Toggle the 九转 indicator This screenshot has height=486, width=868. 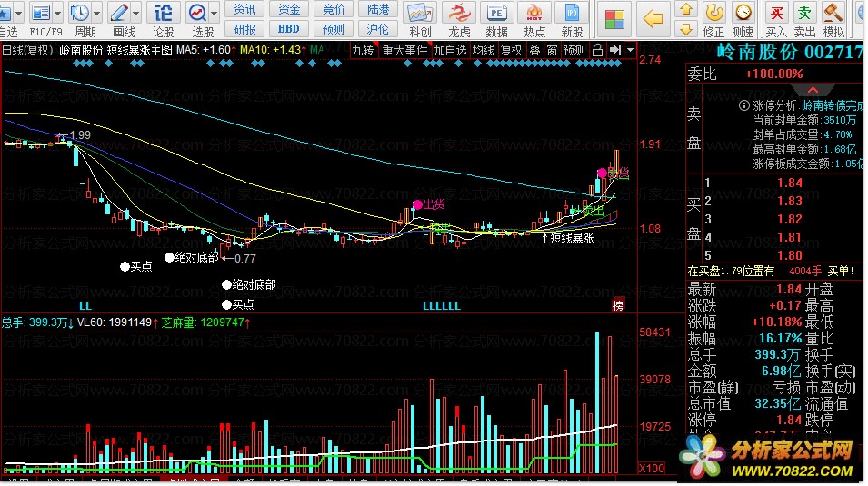364,50
